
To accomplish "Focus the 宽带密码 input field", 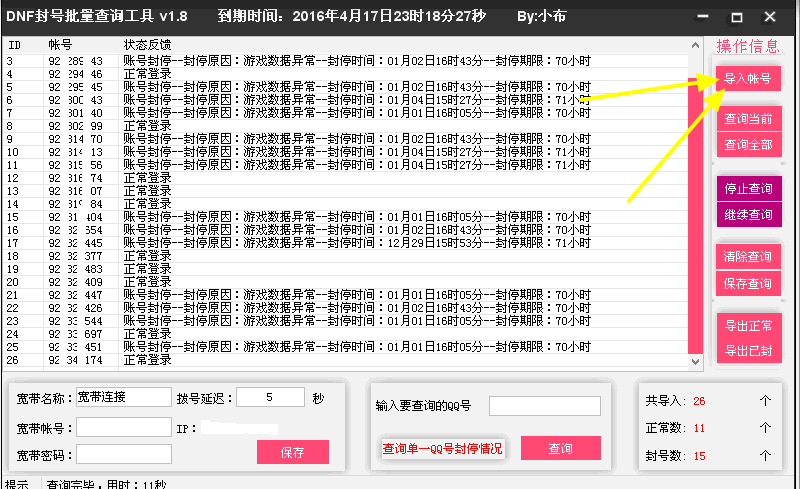I will [124, 454].
